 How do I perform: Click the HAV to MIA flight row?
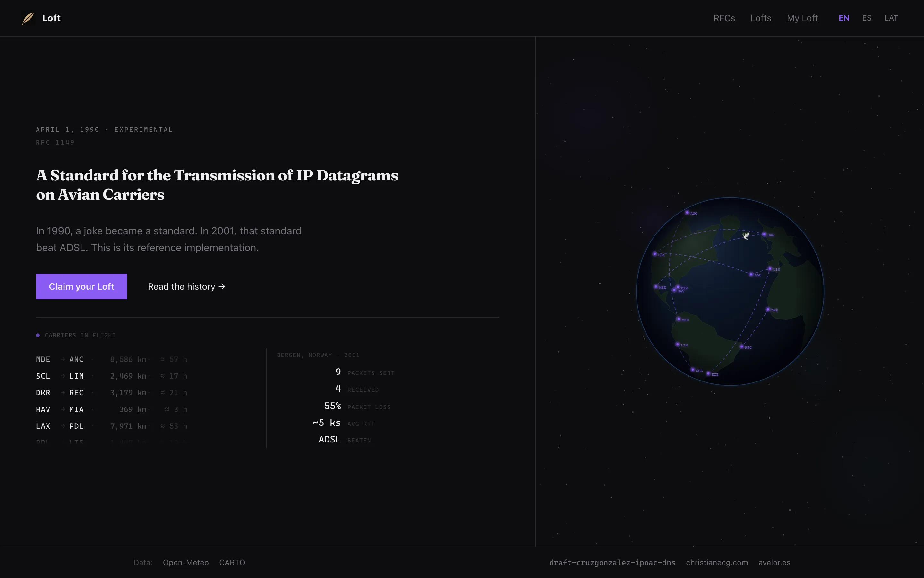[112, 409]
